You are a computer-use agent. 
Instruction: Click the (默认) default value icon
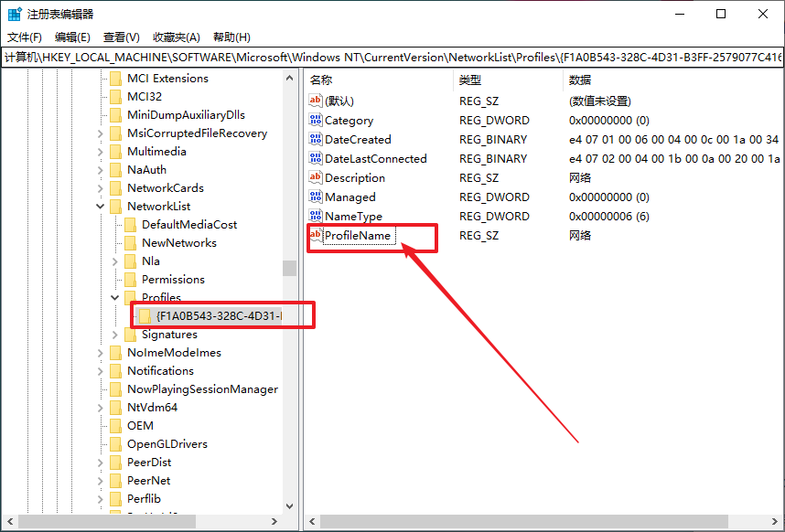[x=317, y=101]
